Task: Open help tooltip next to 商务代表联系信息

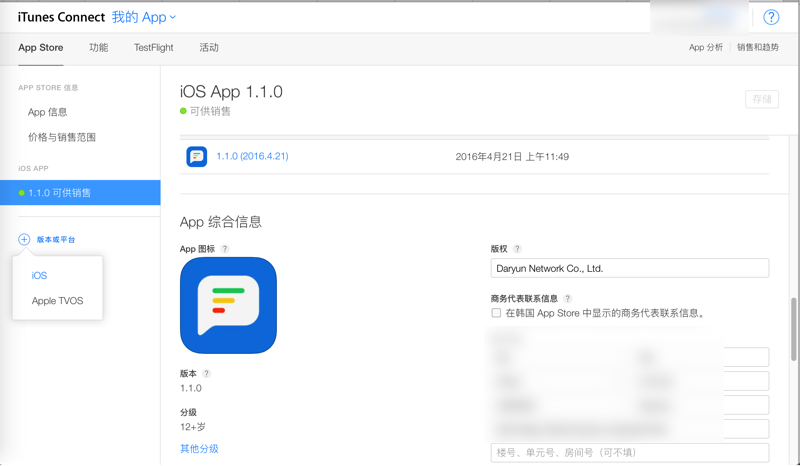Action: pyautogui.click(x=567, y=299)
